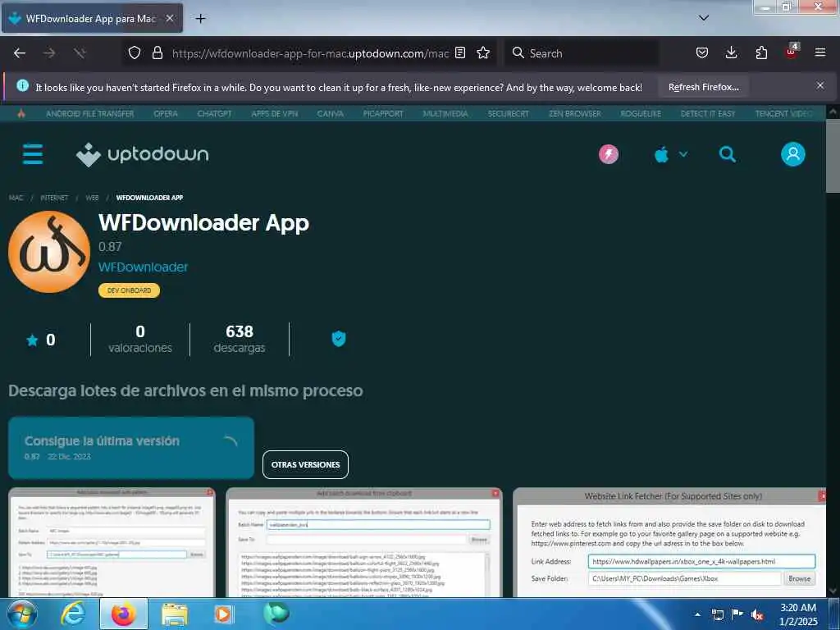Open uBlock extension icon with badge
This screenshot has width=840, height=630.
tap(792, 52)
